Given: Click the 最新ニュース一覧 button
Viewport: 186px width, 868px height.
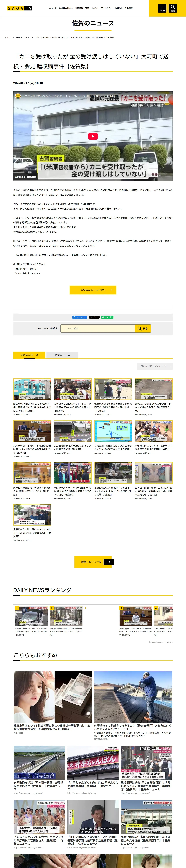Looking at the screenshot, I should point(93,562).
